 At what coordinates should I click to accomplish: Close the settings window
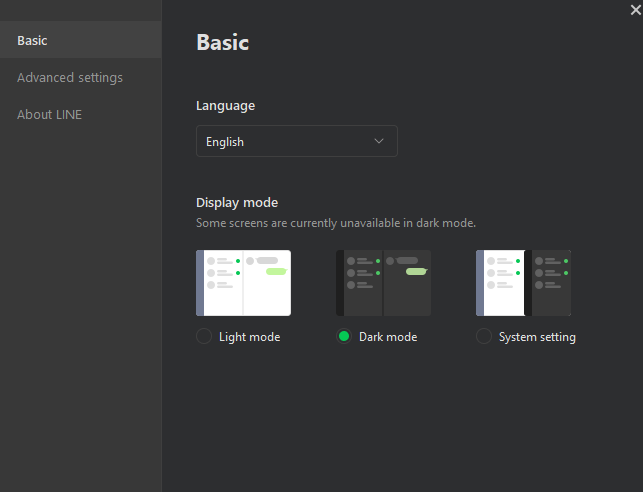(x=636, y=10)
